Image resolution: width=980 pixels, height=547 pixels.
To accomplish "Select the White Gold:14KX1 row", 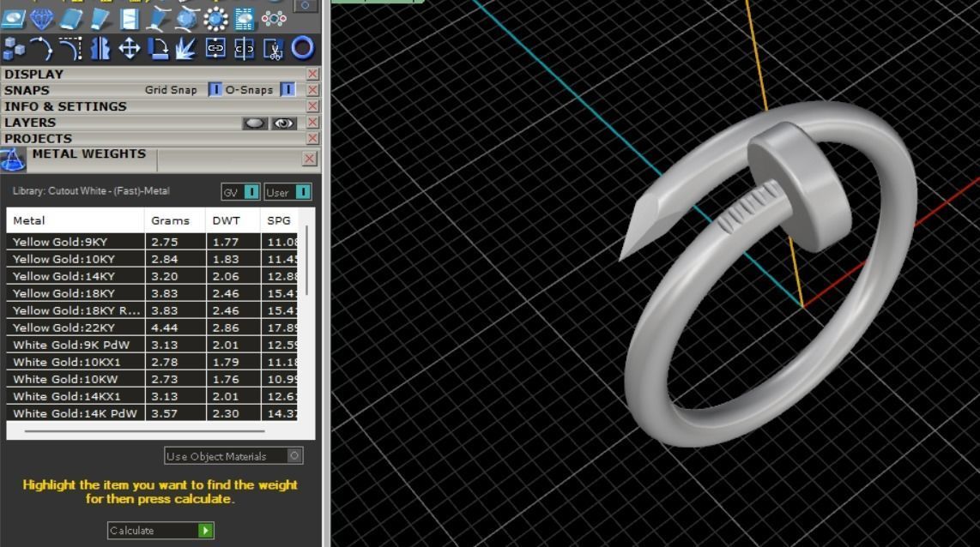I will tap(152, 396).
